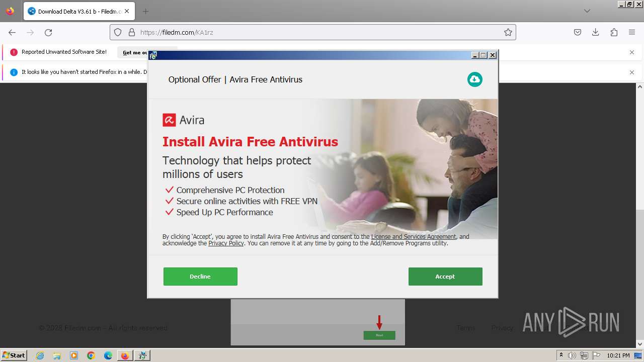Viewport: 644px width, 362px height.
Task: Open Action Center flag icon
Action: coord(596,355)
